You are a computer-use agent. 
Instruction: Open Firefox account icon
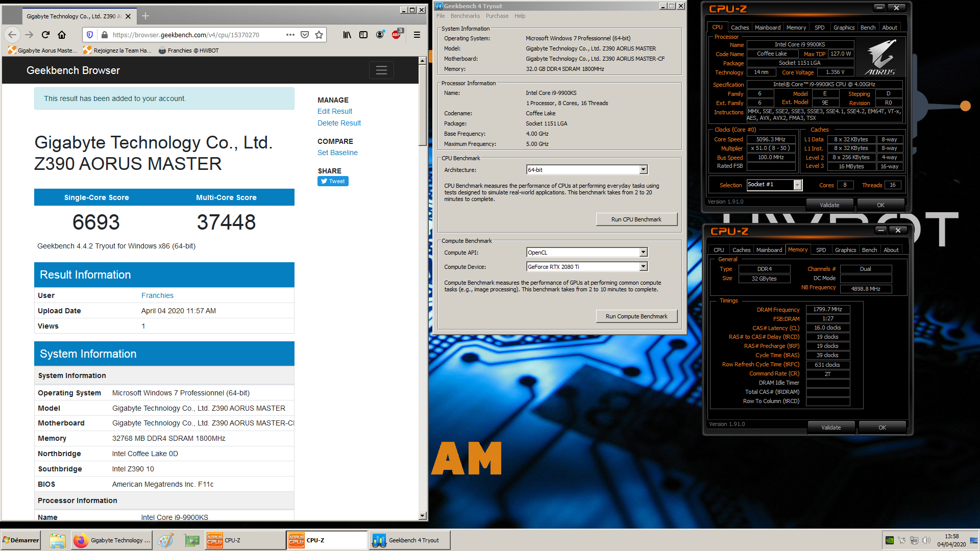tap(380, 35)
